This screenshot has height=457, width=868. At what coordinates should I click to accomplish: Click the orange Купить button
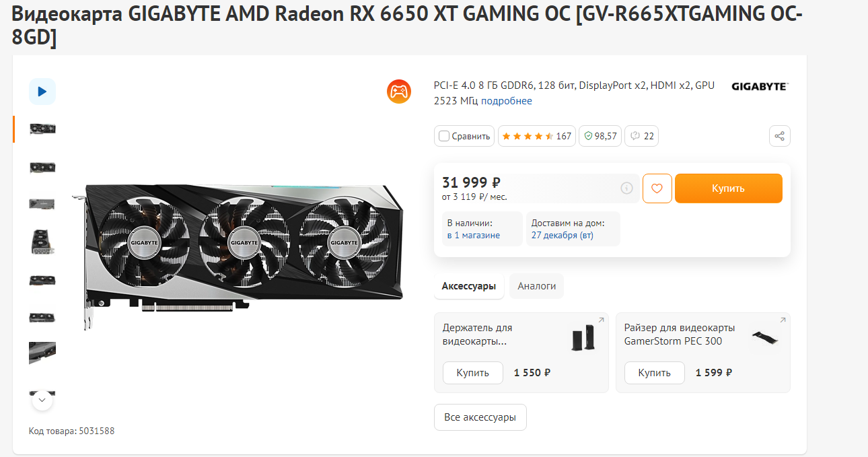(x=729, y=188)
